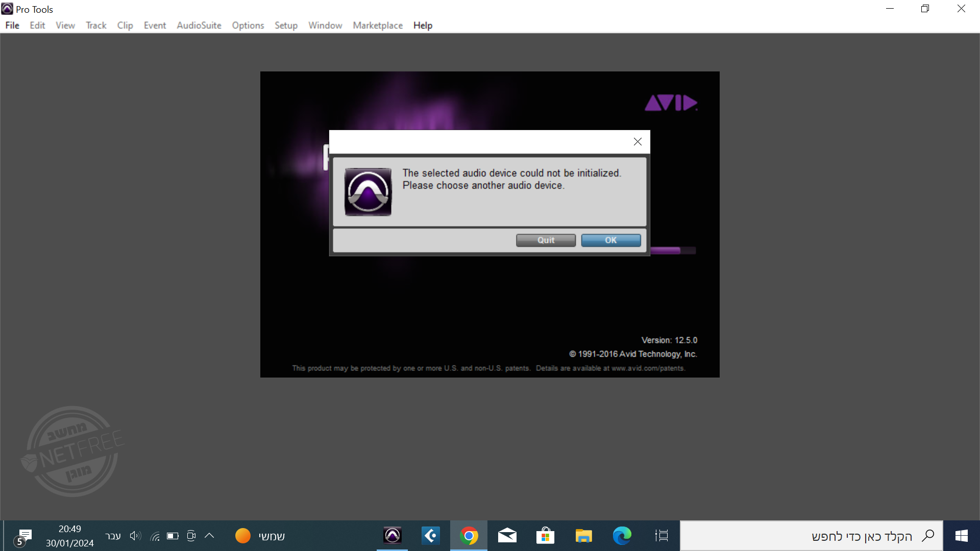Restore down the Pro Tools window

pyautogui.click(x=925, y=9)
